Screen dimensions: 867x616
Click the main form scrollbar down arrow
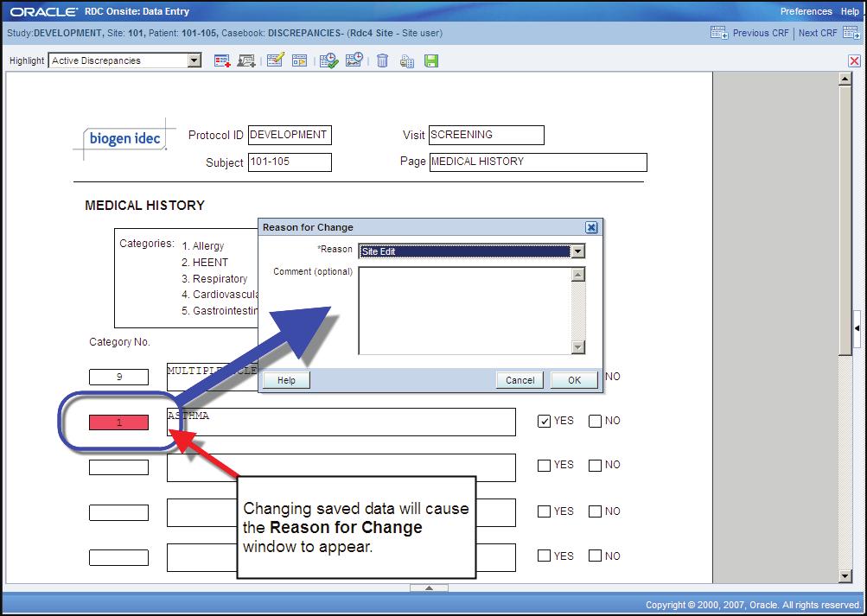(845, 575)
